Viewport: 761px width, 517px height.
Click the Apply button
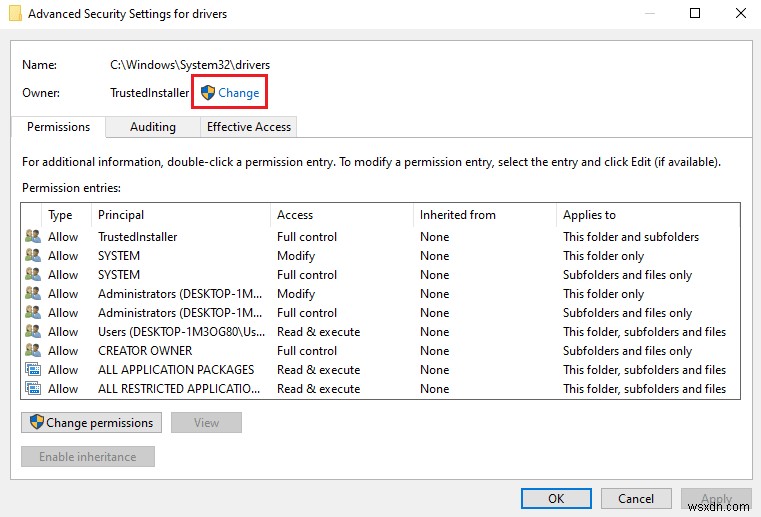tap(716, 499)
